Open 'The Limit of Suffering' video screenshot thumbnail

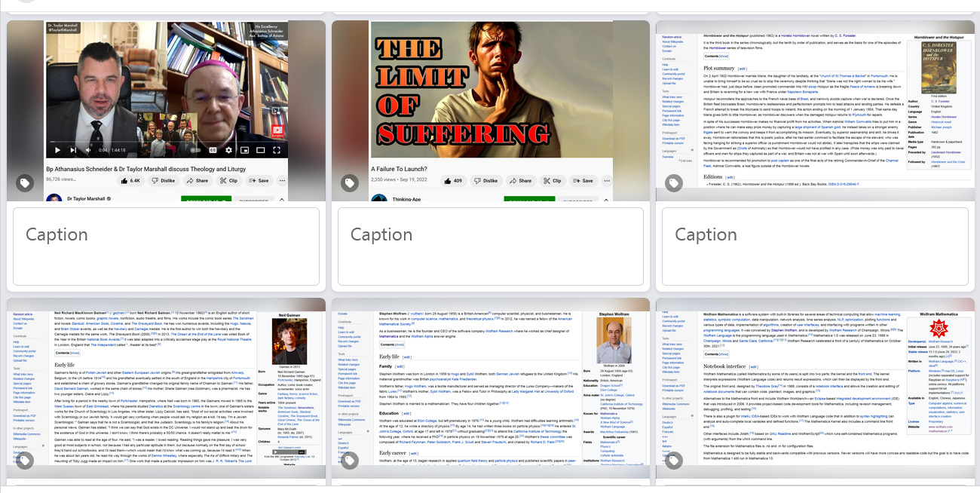tap(491, 111)
